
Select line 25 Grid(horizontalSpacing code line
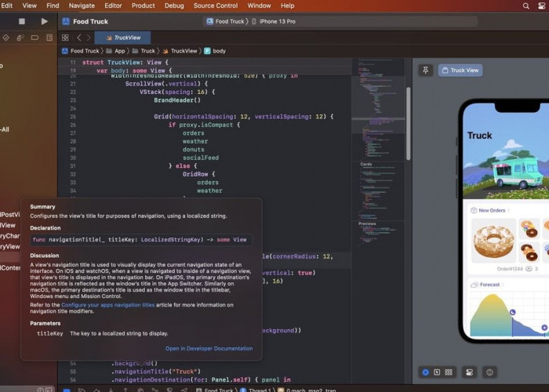244,117
